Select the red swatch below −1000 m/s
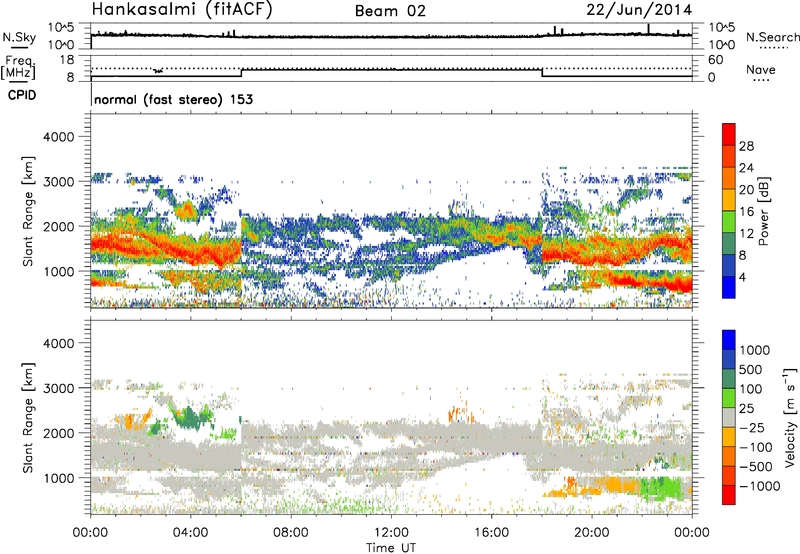This screenshot has height=554, width=800. tap(729, 495)
